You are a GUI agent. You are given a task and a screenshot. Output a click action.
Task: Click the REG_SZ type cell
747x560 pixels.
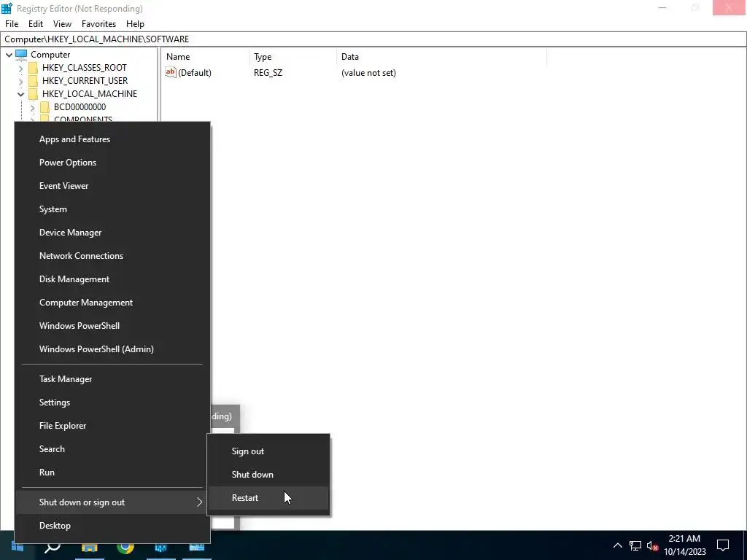pyautogui.click(x=268, y=73)
